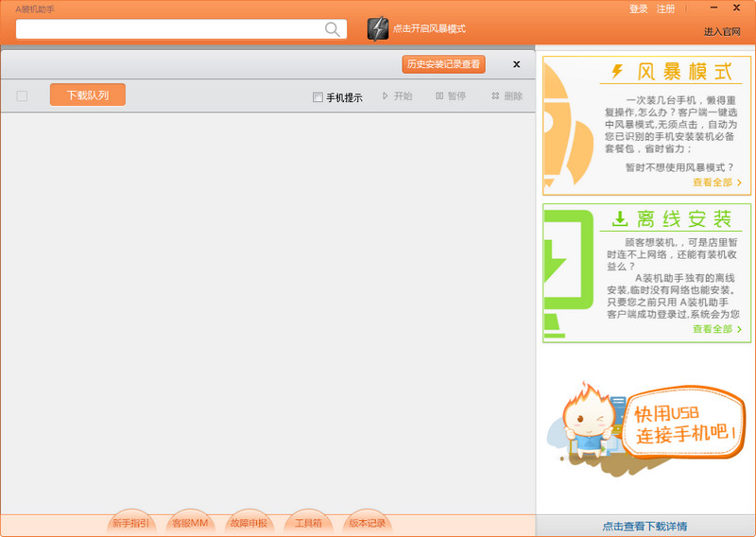The height and width of the screenshot is (537, 756).
Task: Click the orange rocket illustration
Action: click(x=568, y=126)
